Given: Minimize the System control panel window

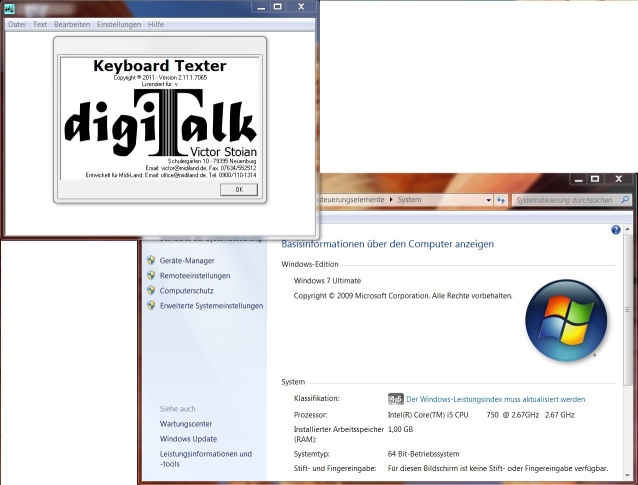Looking at the screenshot, I should click(579, 179).
